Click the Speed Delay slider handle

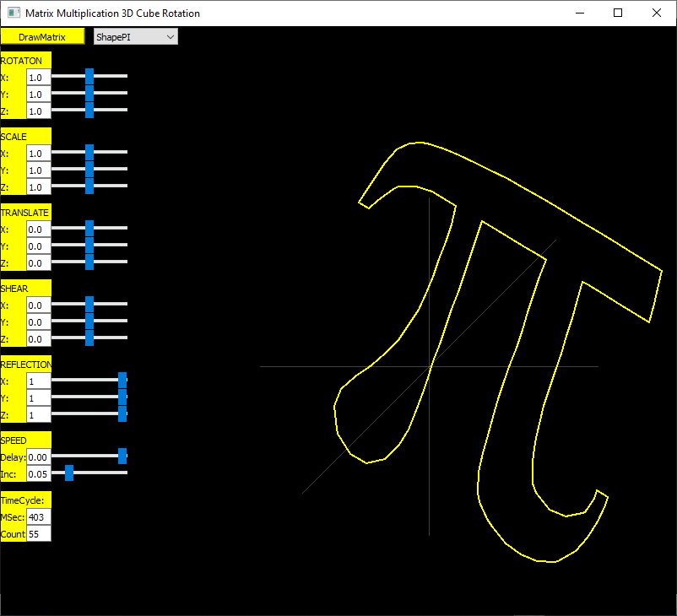122,456
